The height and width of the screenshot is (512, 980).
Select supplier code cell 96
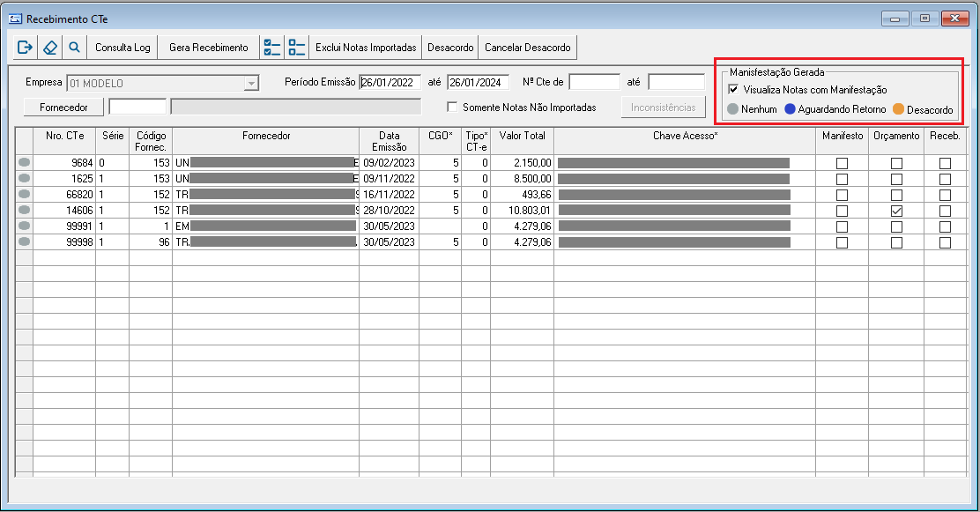(x=151, y=242)
